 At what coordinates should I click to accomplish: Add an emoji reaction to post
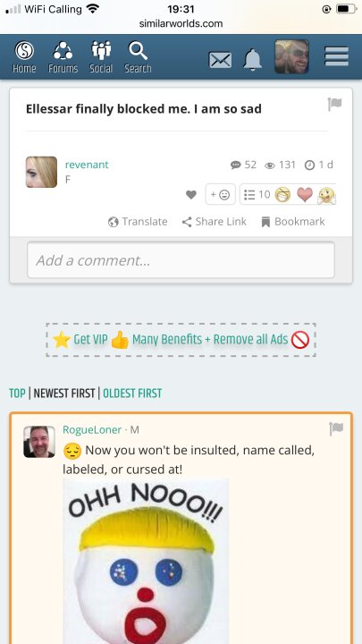tap(221, 194)
